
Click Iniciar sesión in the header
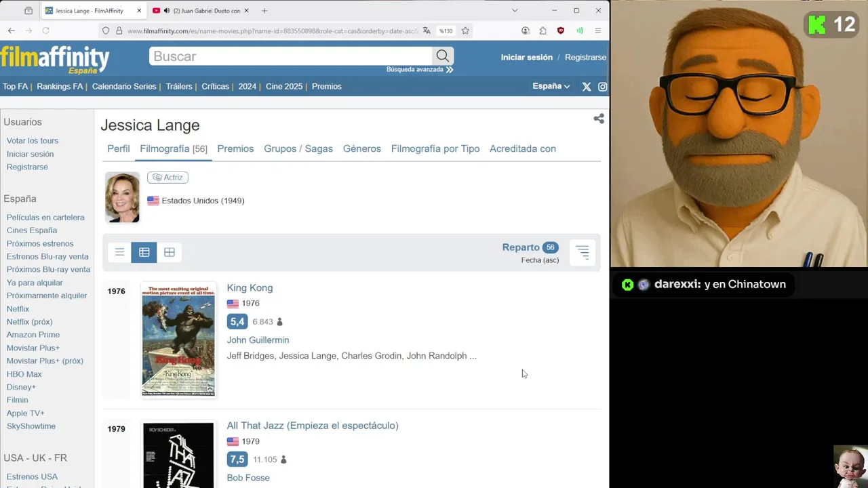527,57
